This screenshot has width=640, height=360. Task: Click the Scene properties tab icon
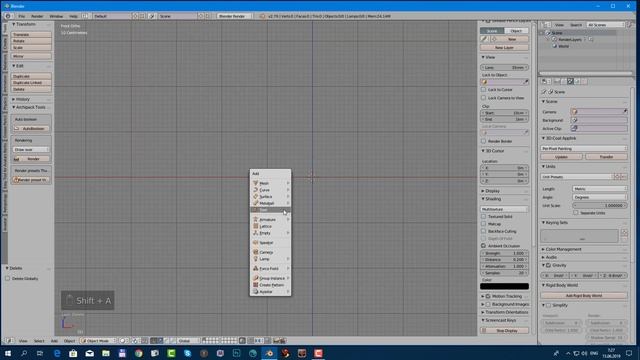coord(570,82)
